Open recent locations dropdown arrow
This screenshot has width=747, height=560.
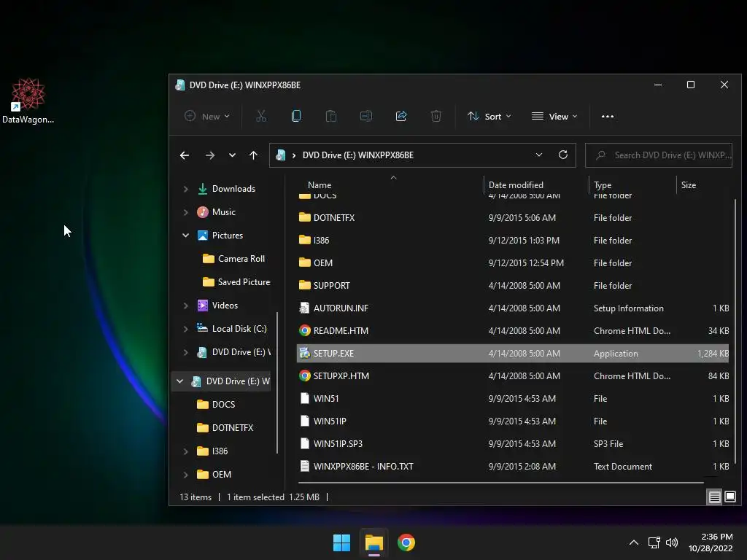point(232,155)
